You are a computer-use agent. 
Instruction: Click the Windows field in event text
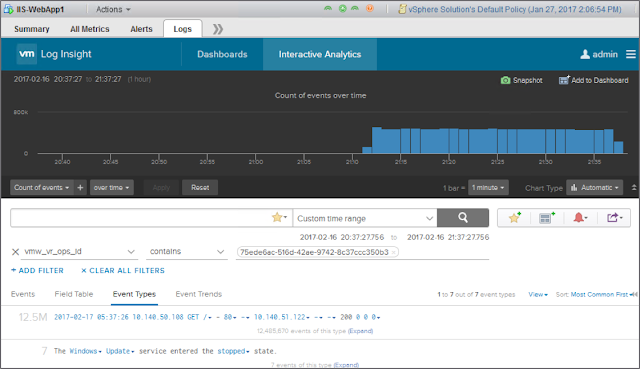point(84,351)
